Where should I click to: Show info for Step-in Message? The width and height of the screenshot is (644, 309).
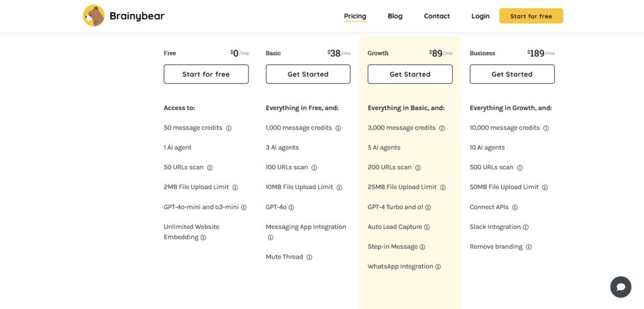click(422, 247)
